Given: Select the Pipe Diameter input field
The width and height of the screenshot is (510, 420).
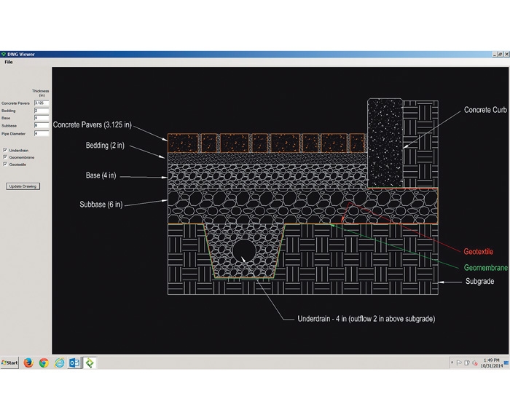Looking at the screenshot, I should pos(41,133).
